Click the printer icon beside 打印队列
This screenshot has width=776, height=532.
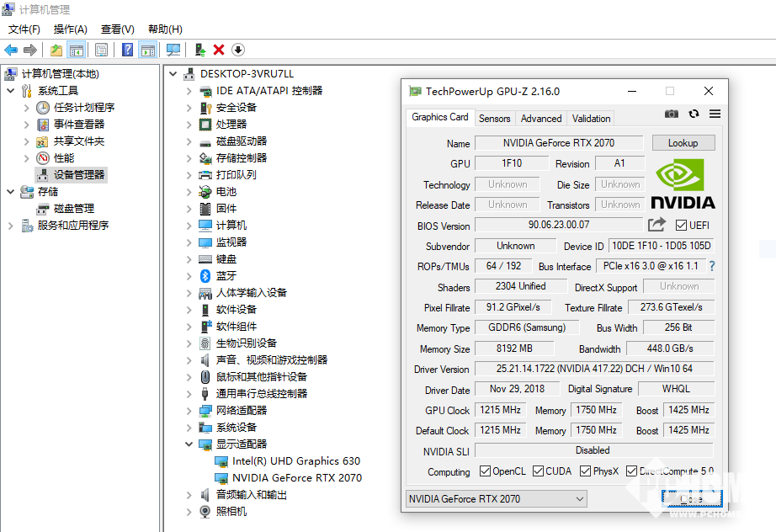[205, 175]
